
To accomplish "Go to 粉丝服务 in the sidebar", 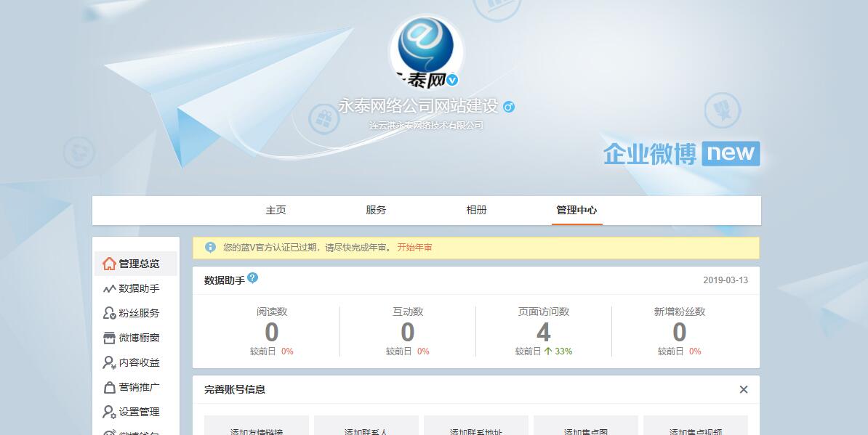I will coord(136,313).
